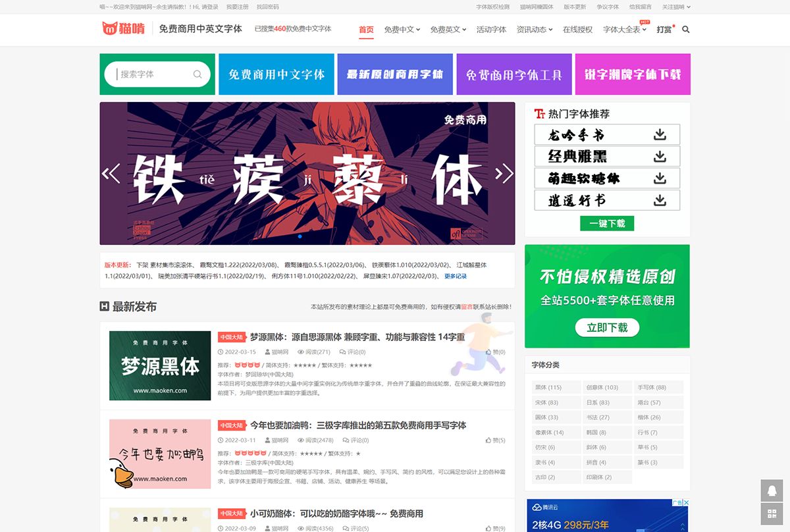Click 请登录 link in top bar
The image size is (790, 532).
(x=209, y=7)
